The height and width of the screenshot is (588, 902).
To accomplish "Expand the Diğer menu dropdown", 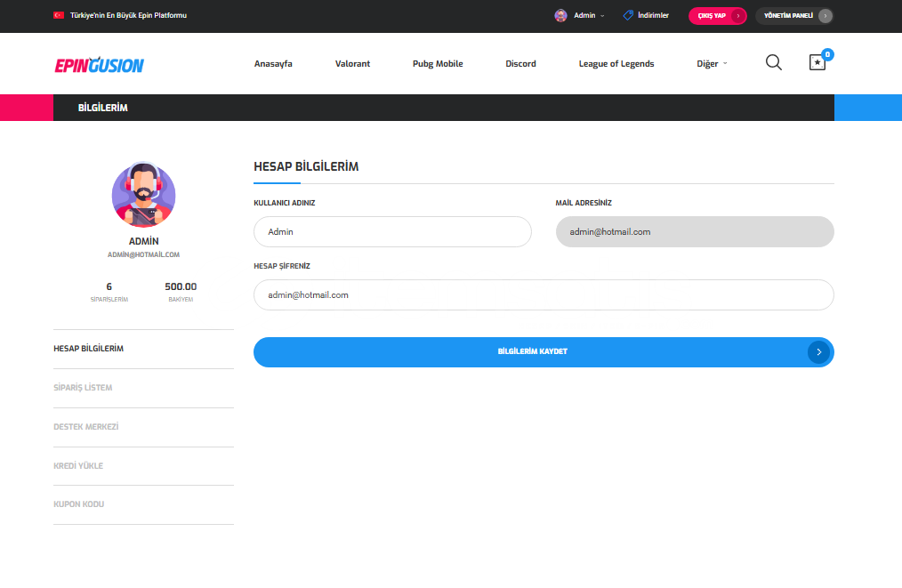I will coord(712,64).
